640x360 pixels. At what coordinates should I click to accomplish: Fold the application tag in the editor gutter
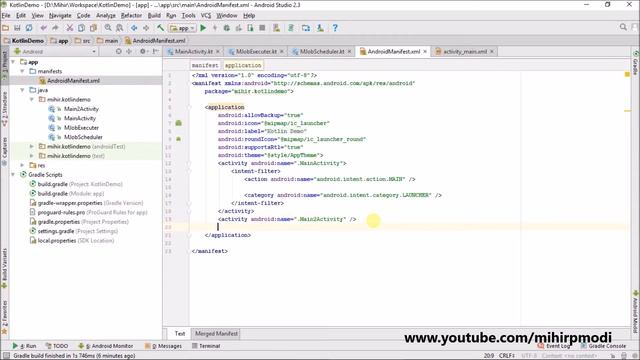click(189, 107)
